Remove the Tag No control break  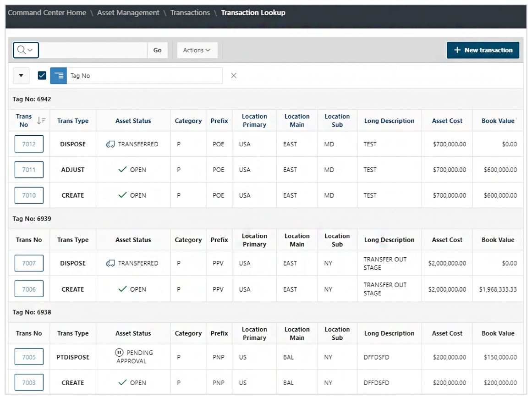(x=234, y=76)
